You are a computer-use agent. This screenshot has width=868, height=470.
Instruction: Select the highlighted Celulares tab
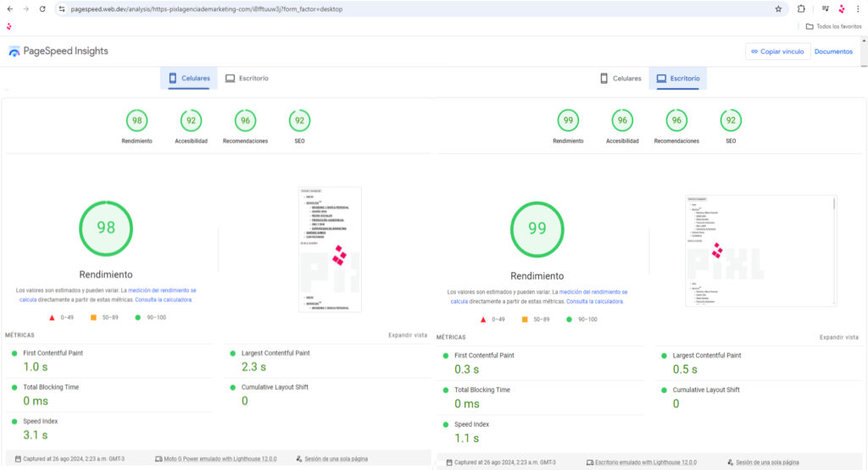coord(189,78)
